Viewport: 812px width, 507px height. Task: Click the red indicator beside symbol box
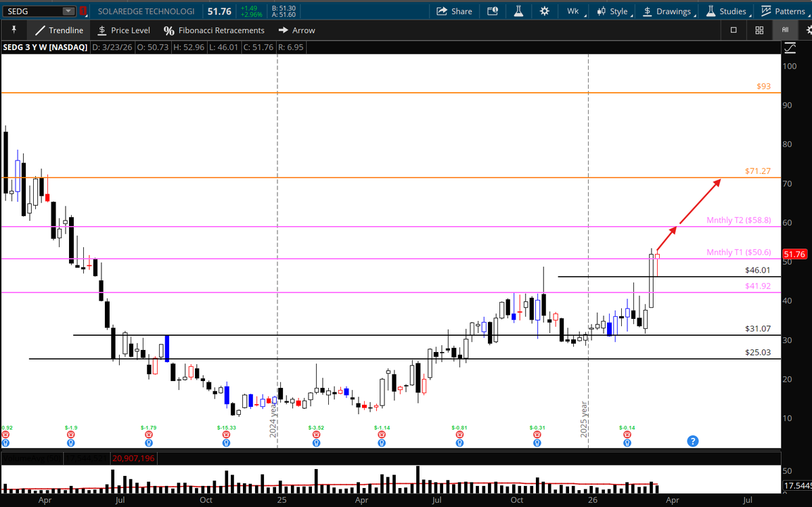coord(83,12)
